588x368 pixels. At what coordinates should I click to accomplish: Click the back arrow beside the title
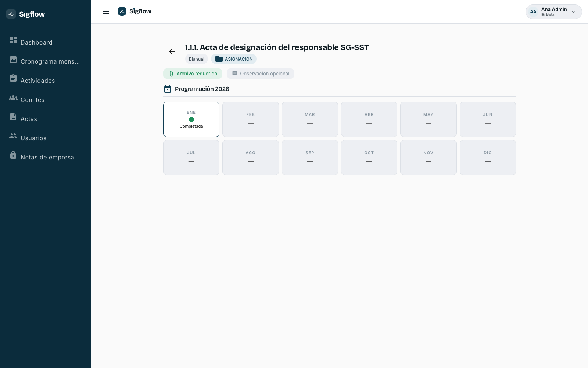coord(172,52)
